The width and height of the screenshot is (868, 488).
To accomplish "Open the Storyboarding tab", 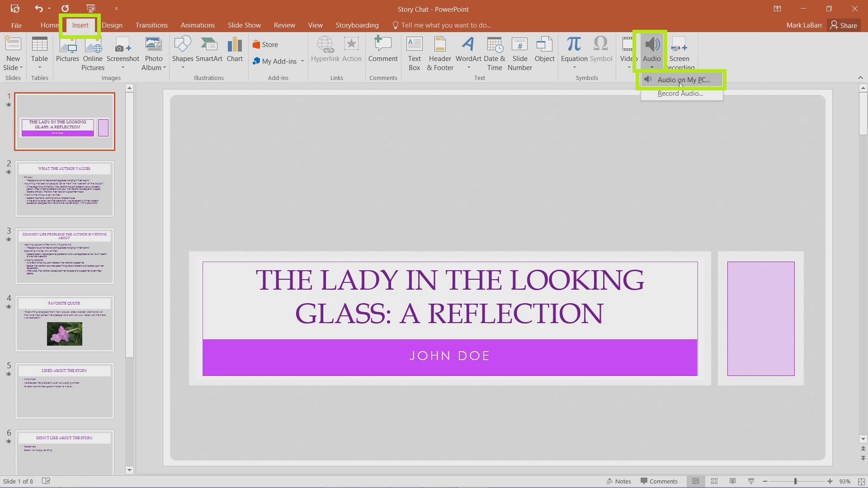I will pyautogui.click(x=357, y=25).
